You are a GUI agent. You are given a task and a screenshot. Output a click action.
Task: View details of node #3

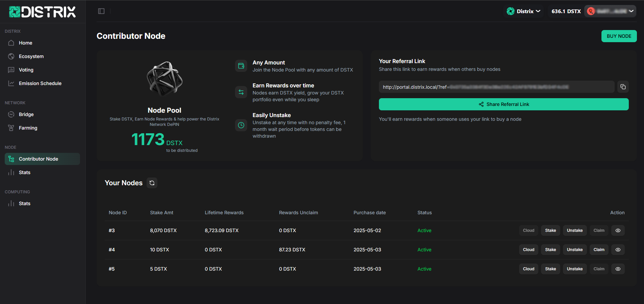click(618, 230)
